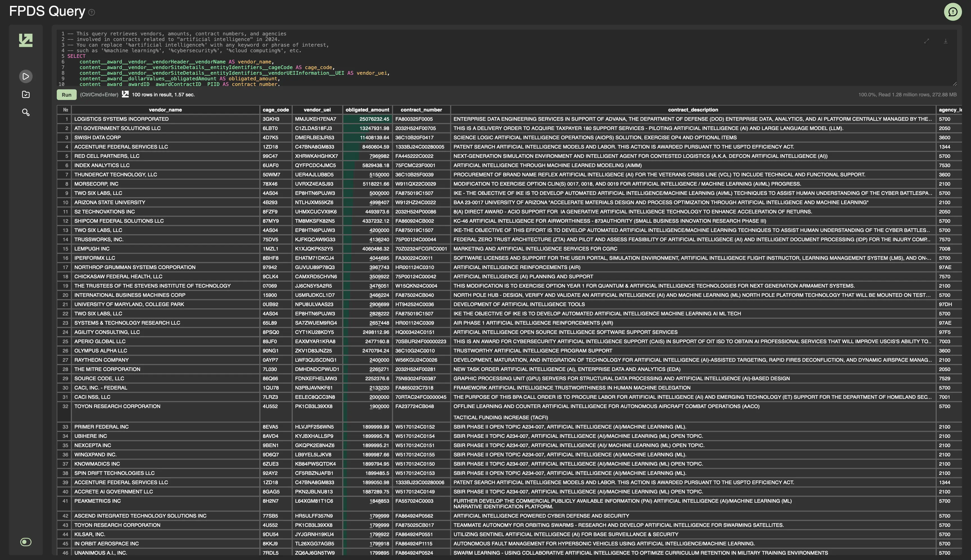Image resolution: width=971 pixels, height=560 pixels.
Task: Click the play query icon in sidebar
Action: pyautogui.click(x=26, y=76)
